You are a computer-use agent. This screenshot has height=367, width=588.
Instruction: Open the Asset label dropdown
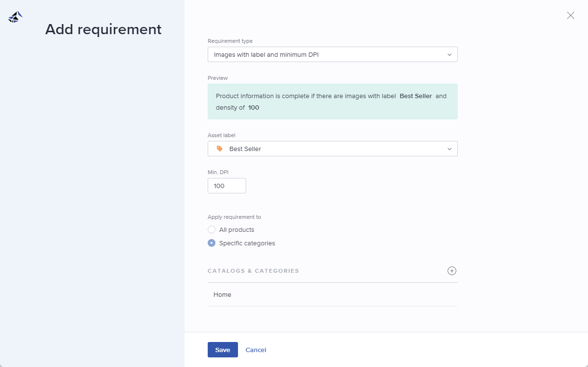(x=332, y=149)
